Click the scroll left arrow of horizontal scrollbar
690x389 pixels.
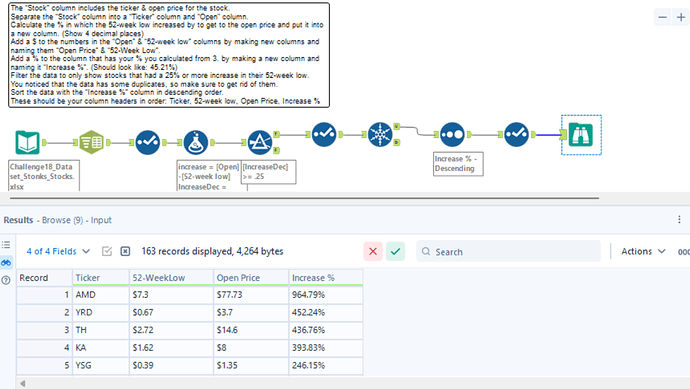(22, 383)
